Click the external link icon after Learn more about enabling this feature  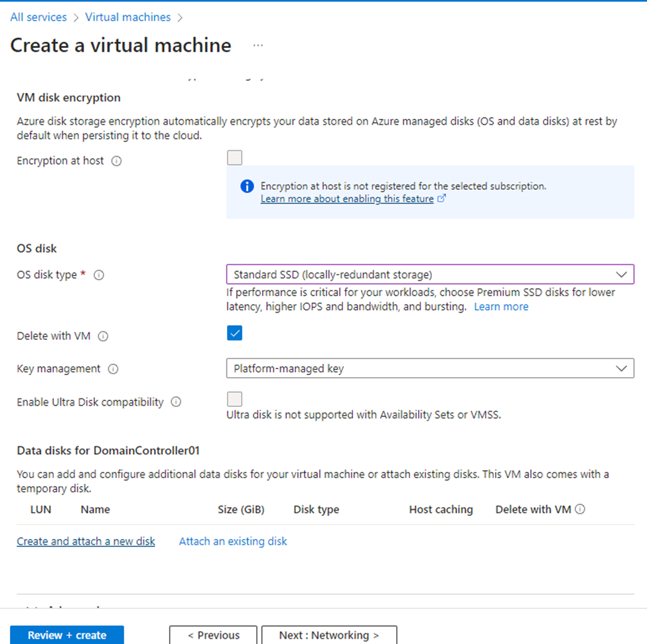pyautogui.click(x=441, y=199)
